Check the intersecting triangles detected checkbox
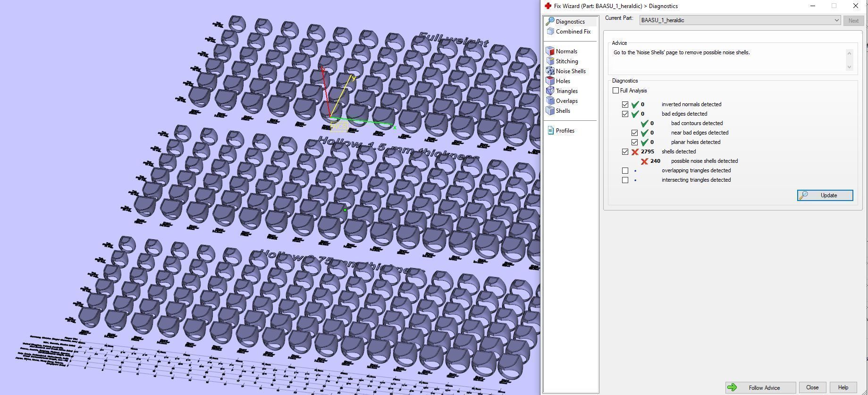The height and width of the screenshot is (395, 868). click(x=625, y=180)
